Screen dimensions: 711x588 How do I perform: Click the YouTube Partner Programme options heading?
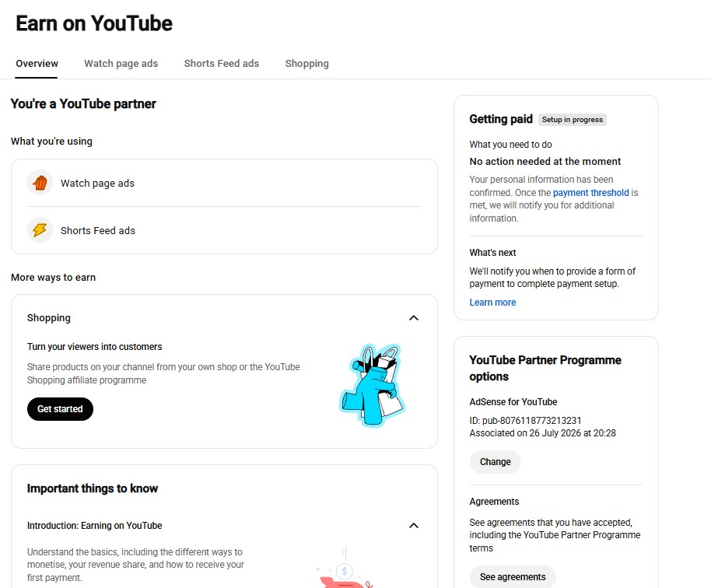pos(545,368)
